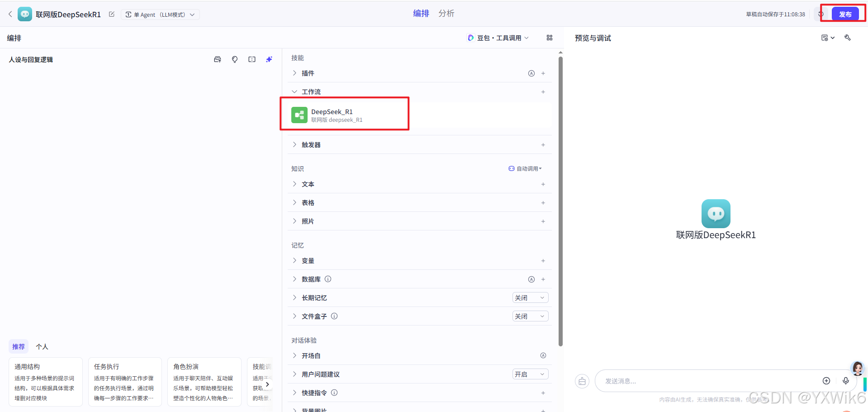Open the 文件盒子 关闭 dropdown
The image size is (868, 412).
pos(530,316)
